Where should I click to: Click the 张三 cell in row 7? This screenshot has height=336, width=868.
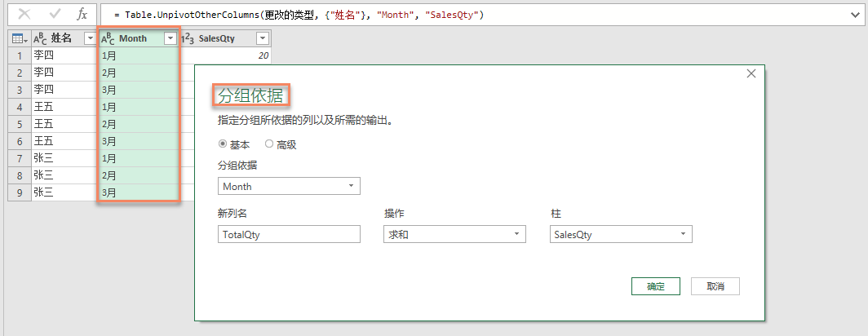coord(64,158)
